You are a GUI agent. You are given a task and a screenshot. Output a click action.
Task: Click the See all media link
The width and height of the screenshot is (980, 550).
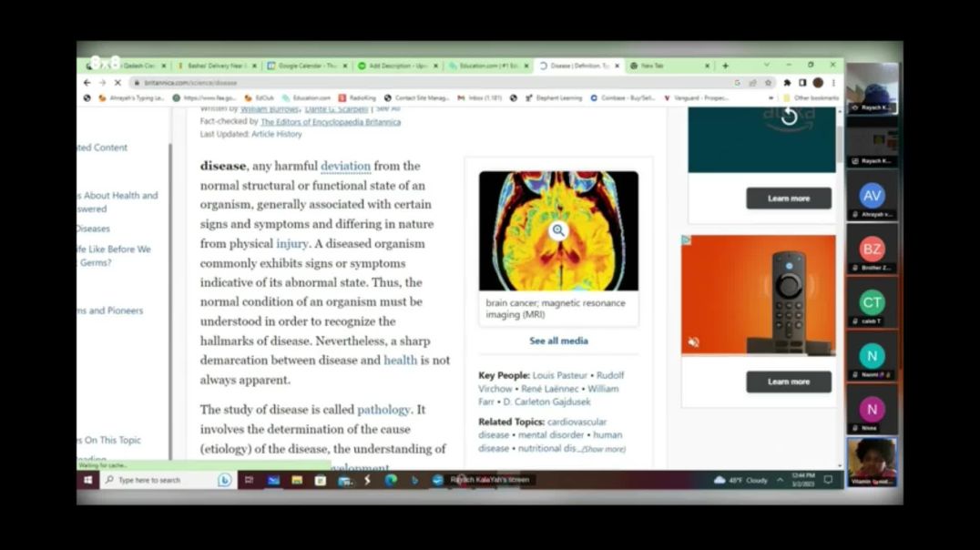click(x=558, y=341)
